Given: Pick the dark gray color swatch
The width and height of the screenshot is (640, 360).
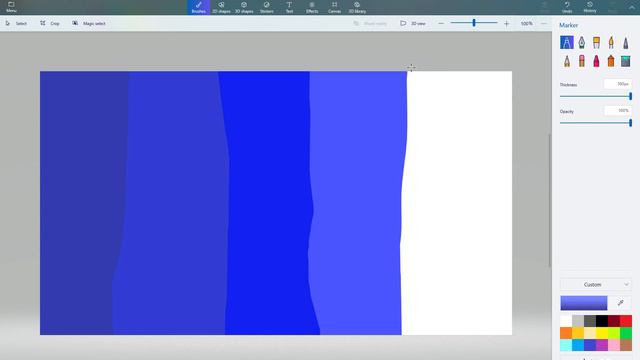Looking at the screenshot, I should click(x=590, y=321).
